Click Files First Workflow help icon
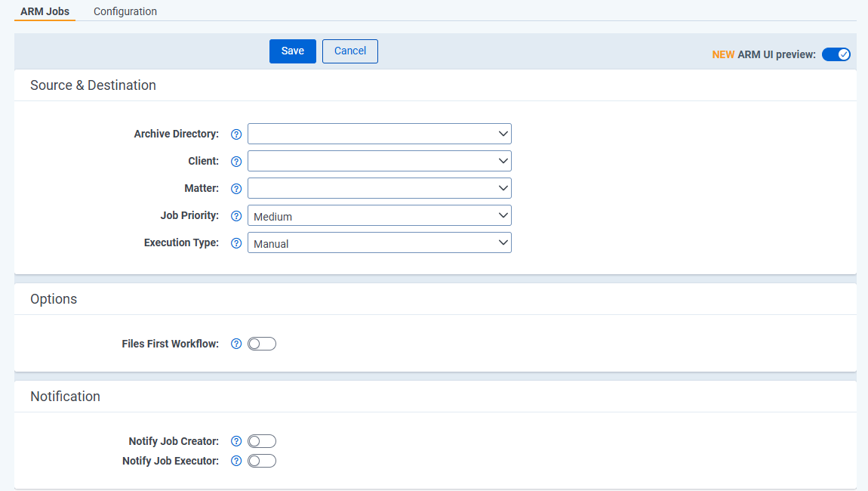Screen dimensions: 868x491 pyautogui.click(x=236, y=344)
